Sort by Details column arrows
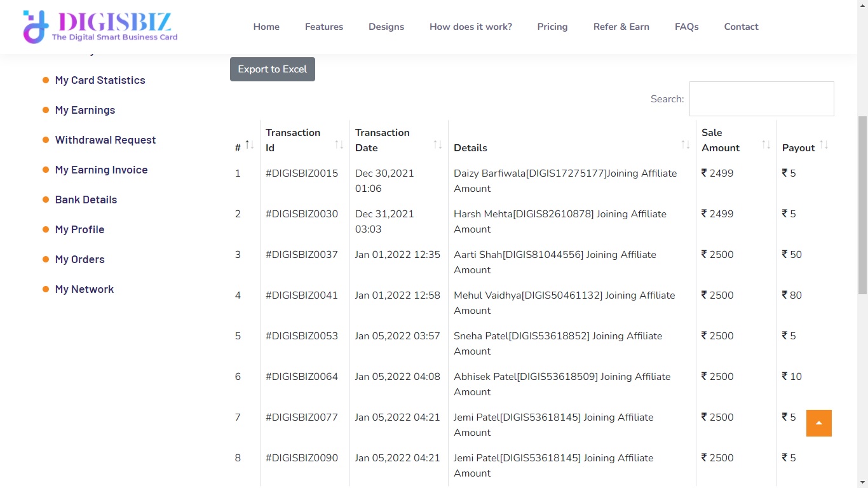The image size is (868, 488). click(685, 146)
